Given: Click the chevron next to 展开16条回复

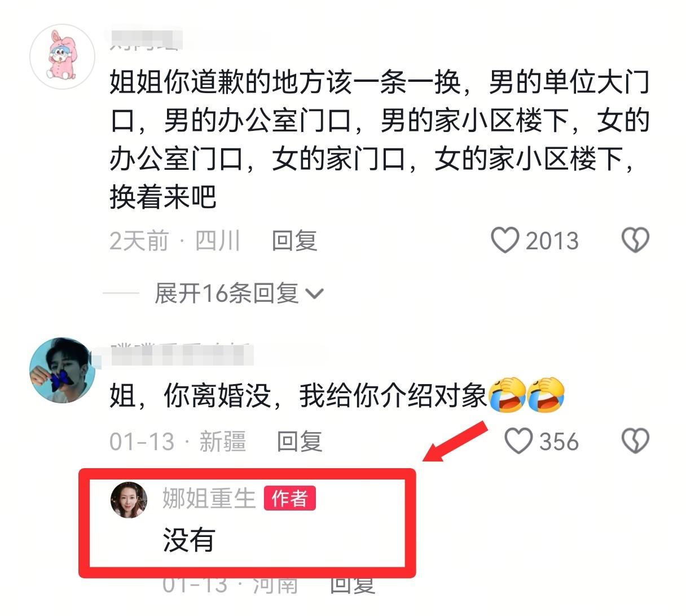Looking at the screenshot, I should (314, 294).
